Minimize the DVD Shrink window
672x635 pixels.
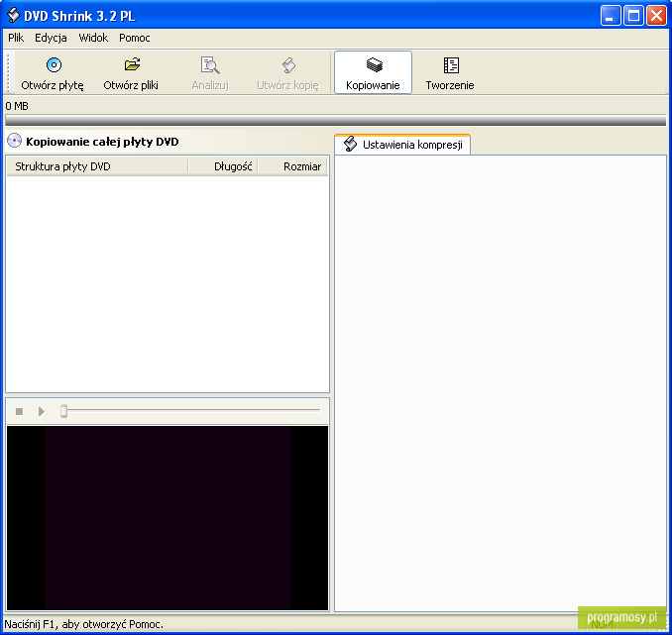point(611,16)
